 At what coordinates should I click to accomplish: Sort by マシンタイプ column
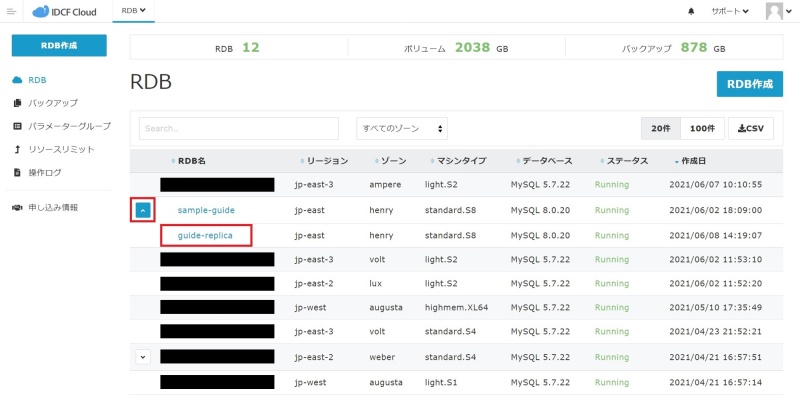458,161
